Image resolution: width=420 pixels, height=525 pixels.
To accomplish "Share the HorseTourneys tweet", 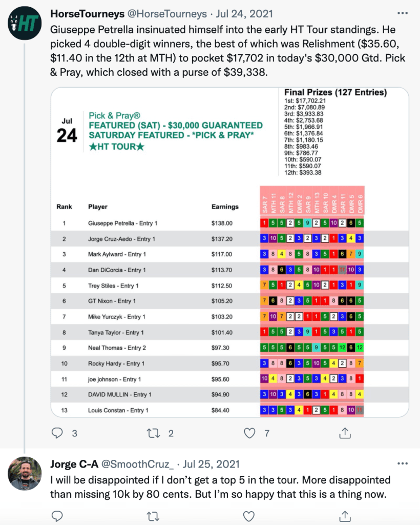I will [345, 433].
